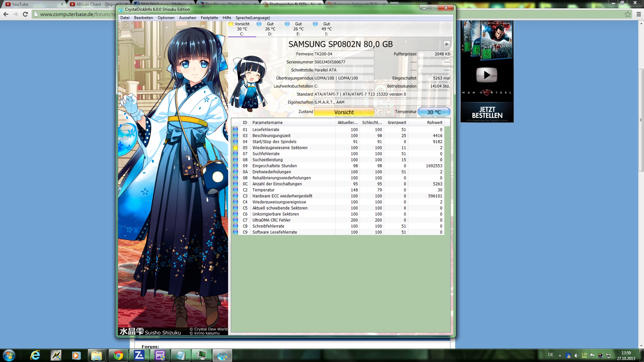This screenshot has height=362, width=644.
Task: Open the Festplatte menu
Action: 209,18
